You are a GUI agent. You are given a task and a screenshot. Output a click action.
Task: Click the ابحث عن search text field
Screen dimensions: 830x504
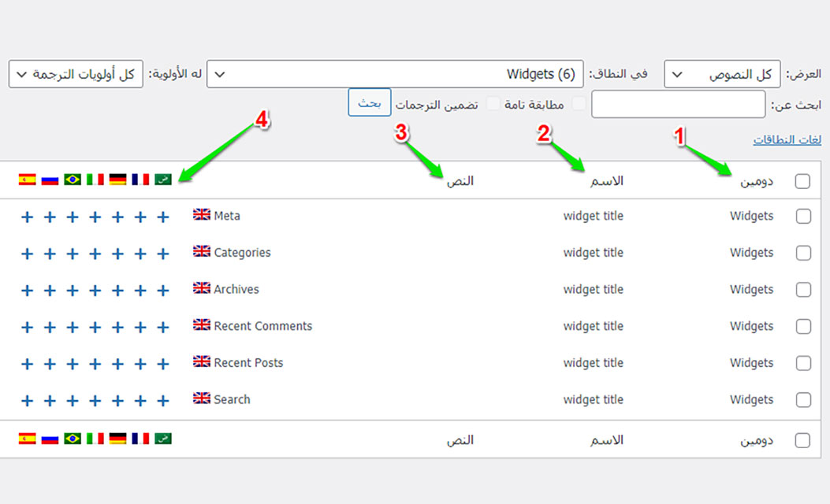click(678, 104)
